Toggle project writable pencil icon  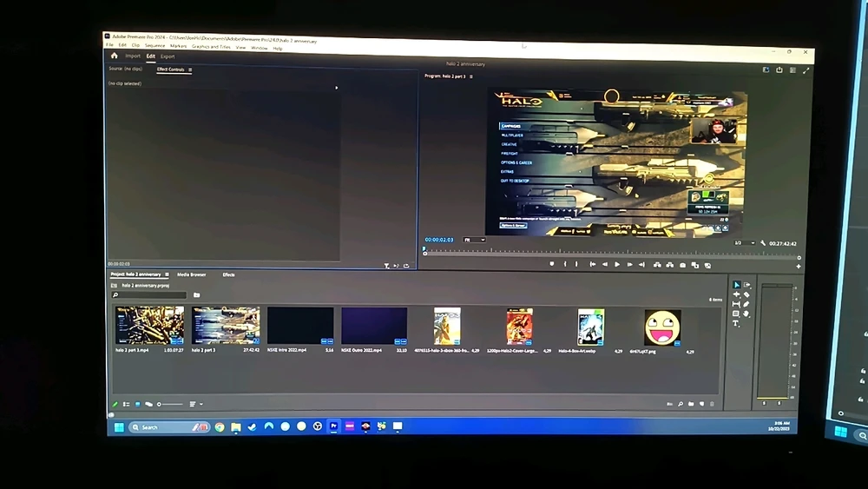pos(115,404)
